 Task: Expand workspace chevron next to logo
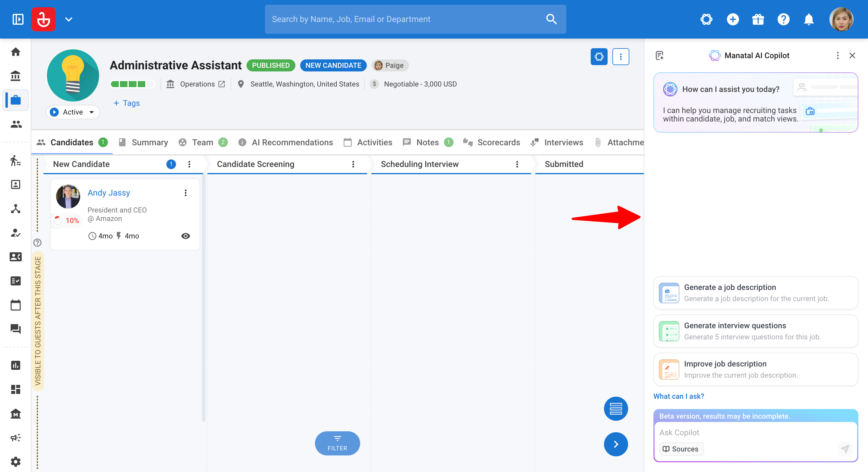pos(69,19)
